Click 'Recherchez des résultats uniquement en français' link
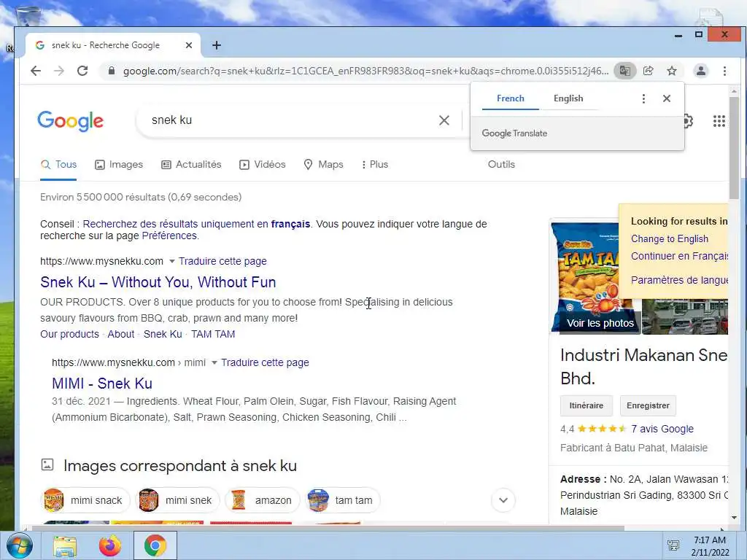The image size is (747, 560). click(x=196, y=224)
